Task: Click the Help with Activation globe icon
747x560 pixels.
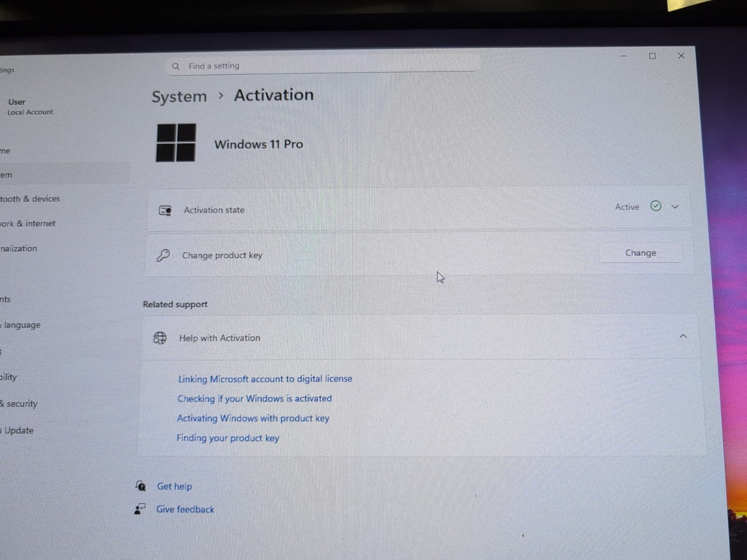Action: point(160,338)
